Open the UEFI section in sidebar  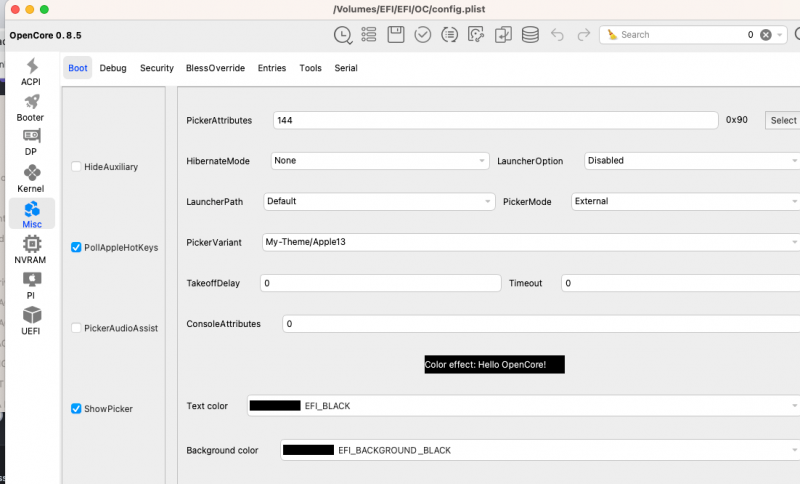click(x=31, y=321)
